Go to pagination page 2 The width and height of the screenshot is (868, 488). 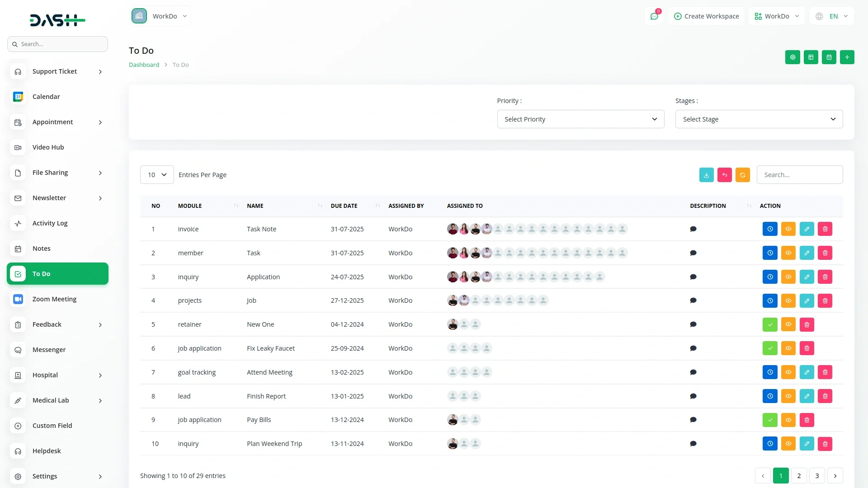tap(799, 476)
